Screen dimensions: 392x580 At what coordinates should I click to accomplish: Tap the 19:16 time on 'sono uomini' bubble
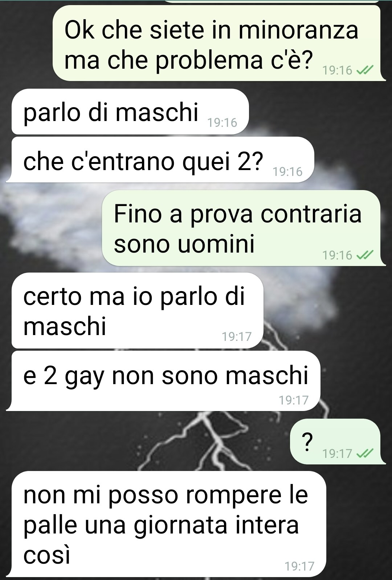[x=337, y=255]
